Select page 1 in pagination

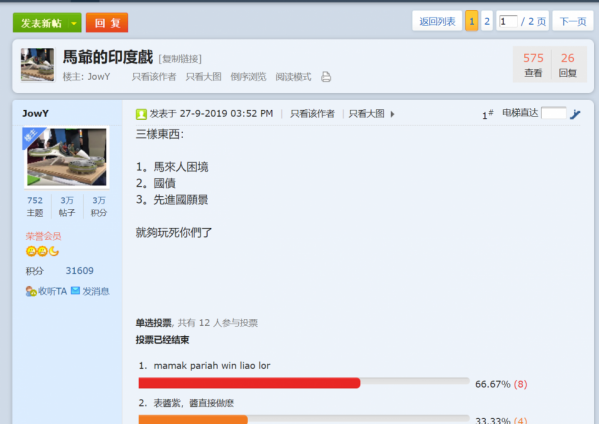pos(471,21)
